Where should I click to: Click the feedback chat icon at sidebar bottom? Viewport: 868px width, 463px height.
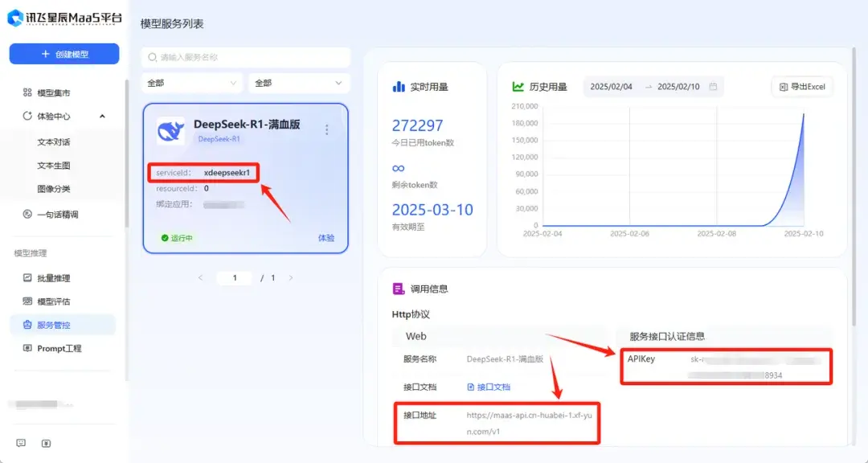[x=21, y=443]
